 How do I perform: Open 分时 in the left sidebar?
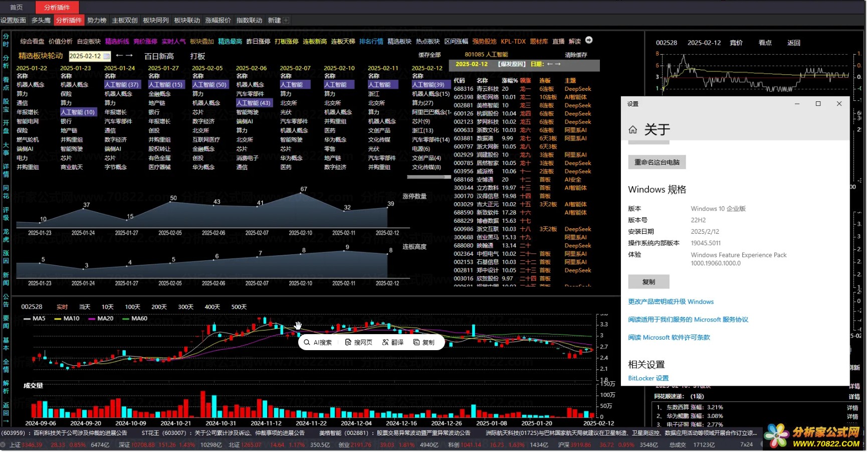coord(6,40)
